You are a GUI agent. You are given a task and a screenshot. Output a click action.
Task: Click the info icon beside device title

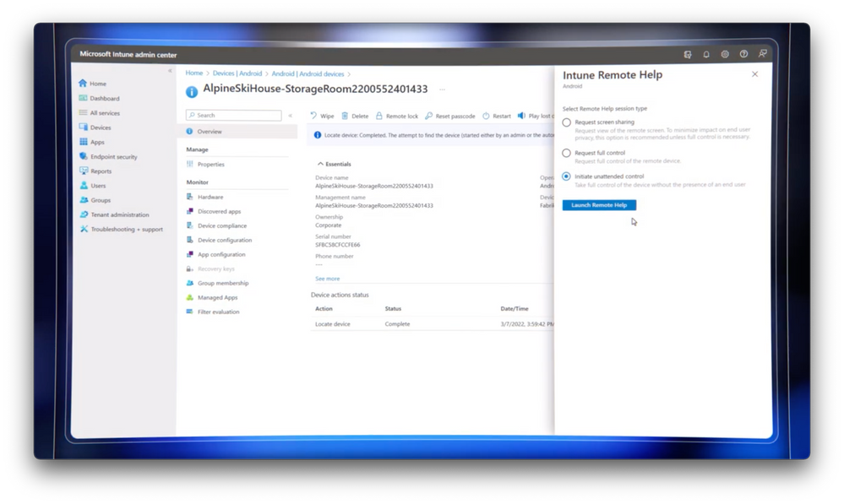tap(192, 92)
